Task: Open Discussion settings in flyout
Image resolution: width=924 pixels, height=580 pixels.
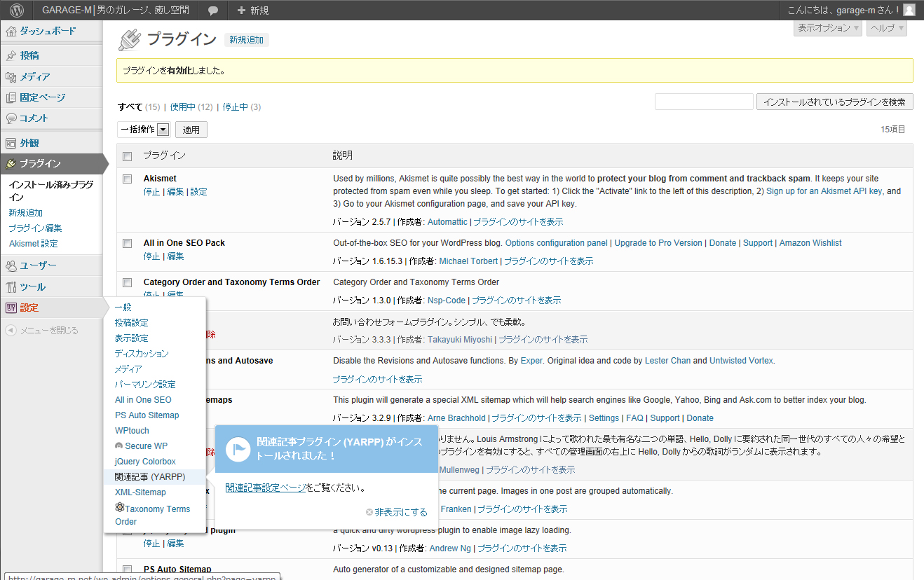Action: pos(142,353)
